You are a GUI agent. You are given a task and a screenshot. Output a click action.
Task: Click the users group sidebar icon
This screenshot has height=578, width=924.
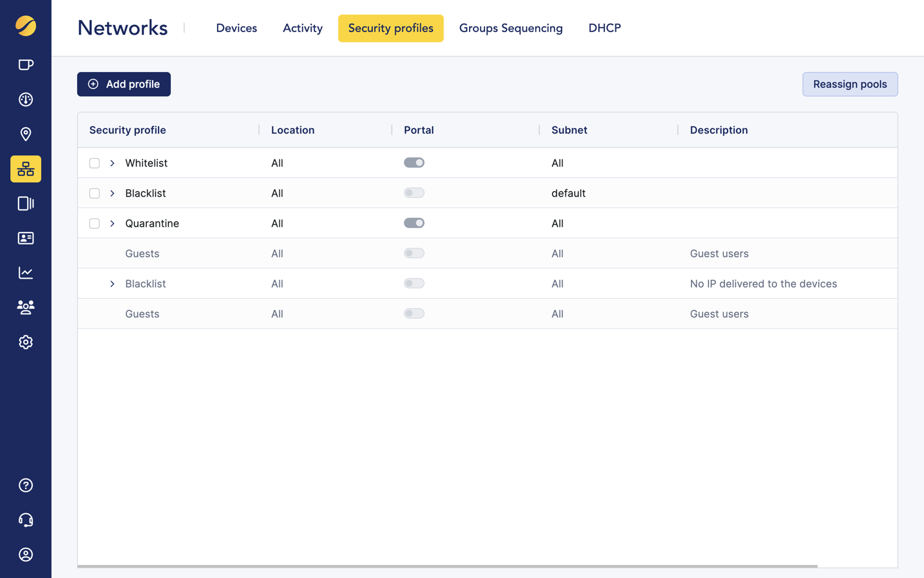pyautogui.click(x=26, y=307)
